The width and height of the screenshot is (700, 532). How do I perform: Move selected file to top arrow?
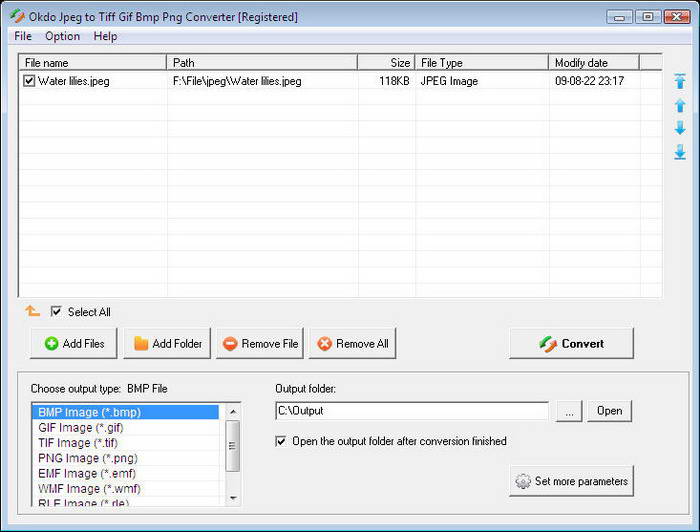click(680, 81)
